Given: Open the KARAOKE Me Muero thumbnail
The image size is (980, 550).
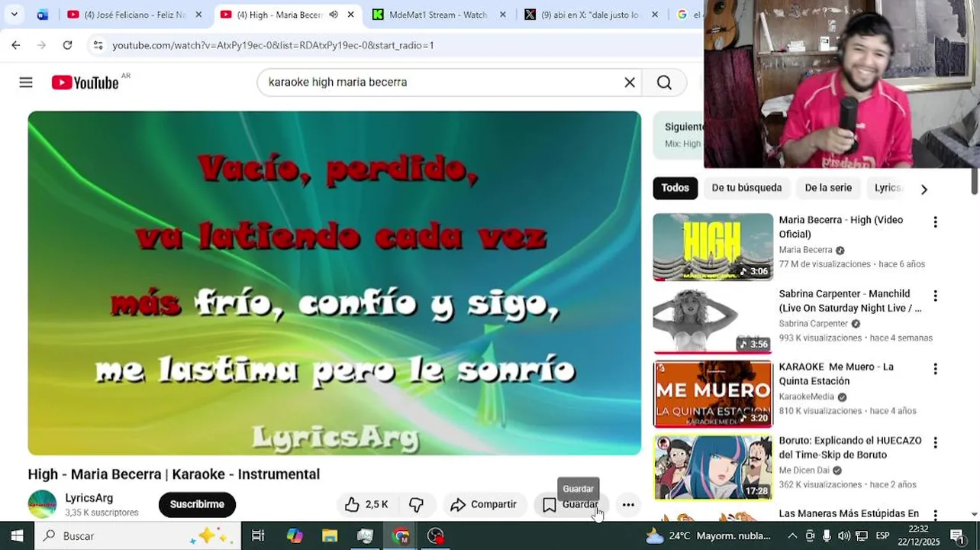Looking at the screenshot, I should [x=713, y=394].
